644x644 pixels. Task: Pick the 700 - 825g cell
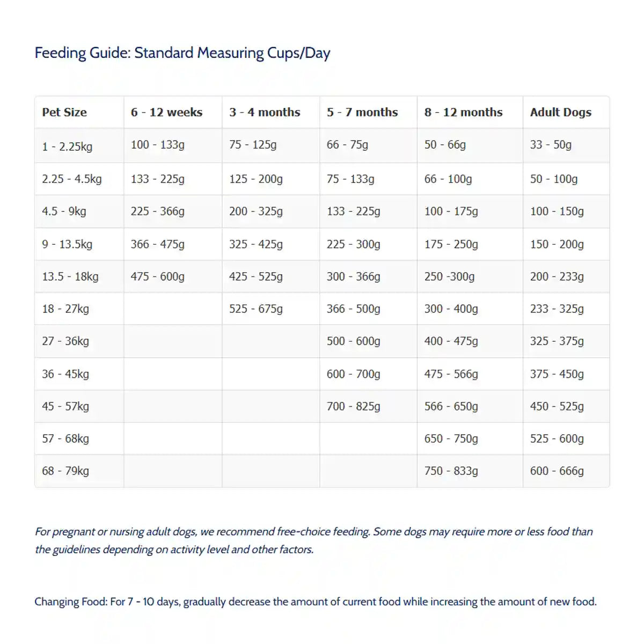point(353,406)
